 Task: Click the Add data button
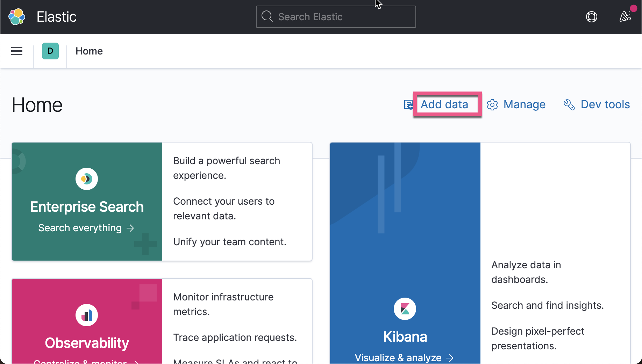[x=444, y=104]
